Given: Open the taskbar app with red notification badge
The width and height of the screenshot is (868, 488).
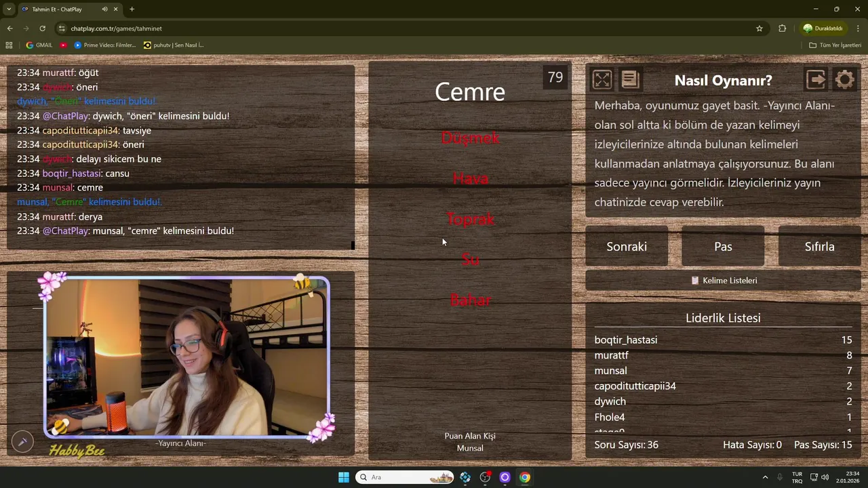Looking at the screenshot, I should point(485,477).
